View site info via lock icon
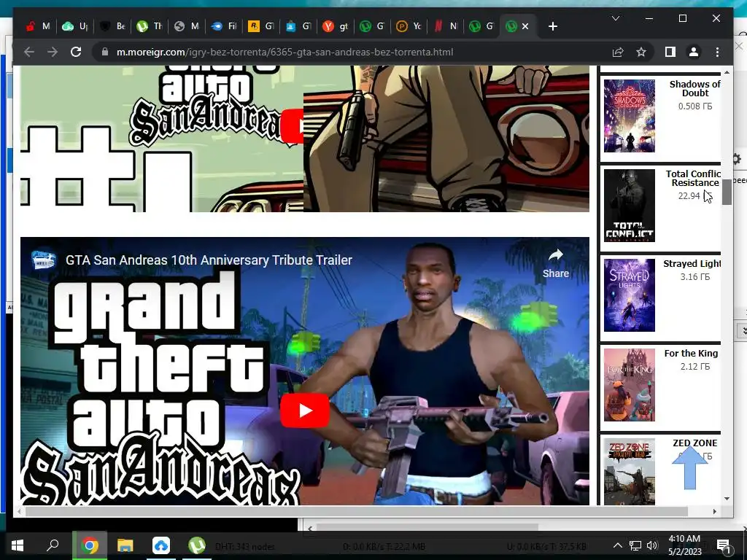 pyautogui.click(x=105, y=52)
